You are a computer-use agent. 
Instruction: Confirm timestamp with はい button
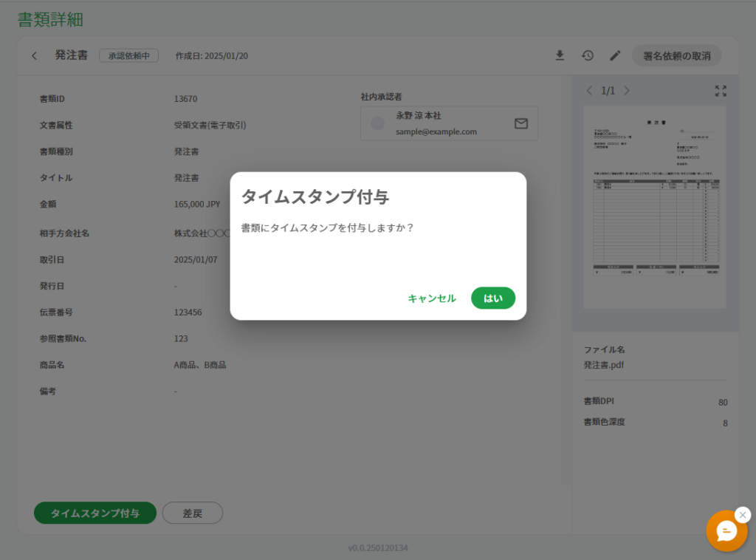click(493, 298)
